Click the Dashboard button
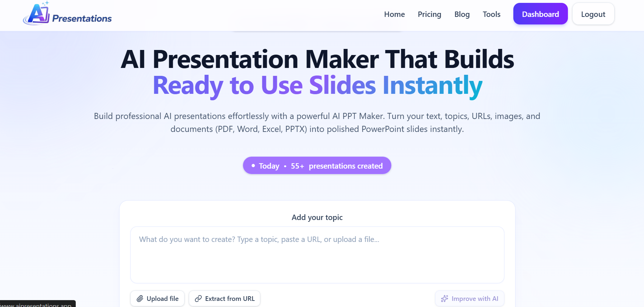 pos(540,14)
